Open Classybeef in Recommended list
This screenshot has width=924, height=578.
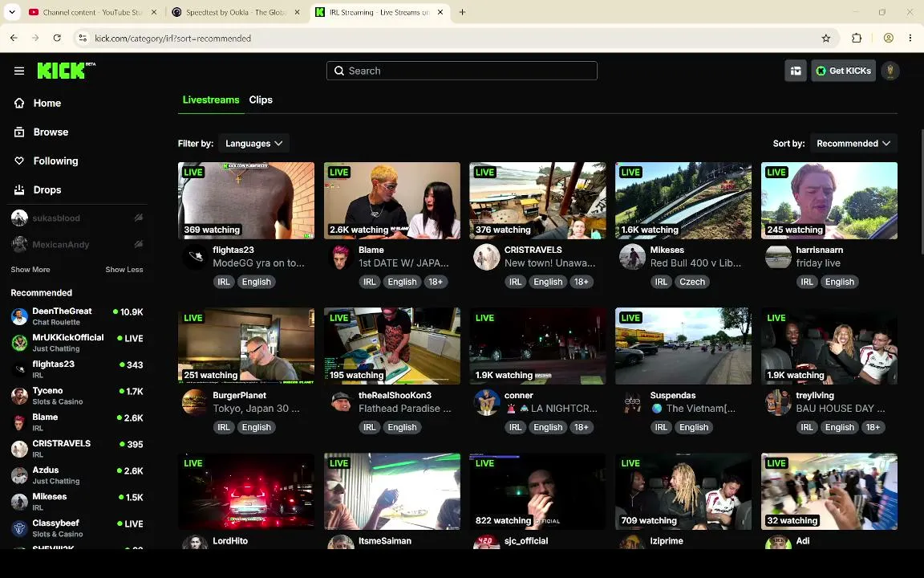77,528
